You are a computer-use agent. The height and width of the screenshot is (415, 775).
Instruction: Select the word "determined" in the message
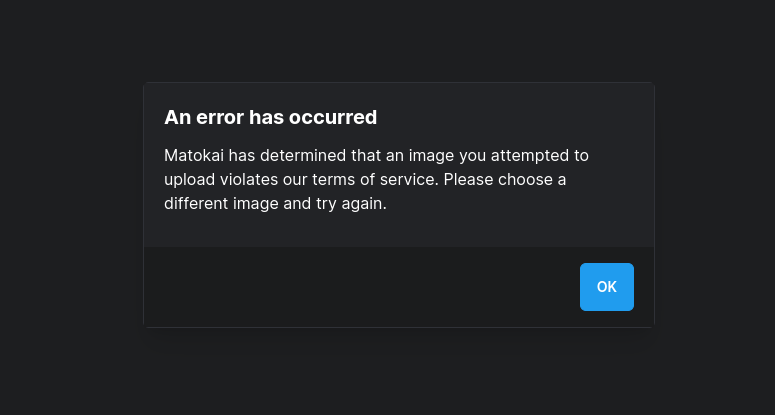[x=303, y=156]
